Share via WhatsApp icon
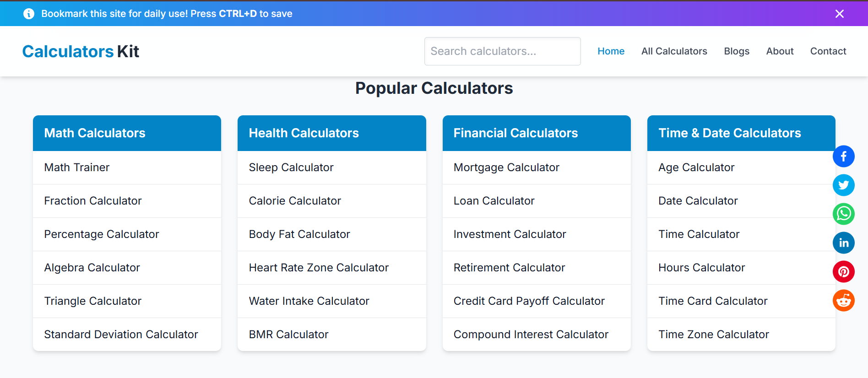The image size is (868, 378). [x=843, y=214]
